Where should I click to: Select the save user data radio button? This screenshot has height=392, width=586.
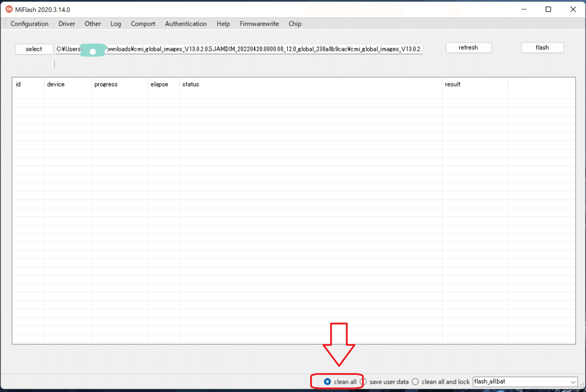click(363, 382)
